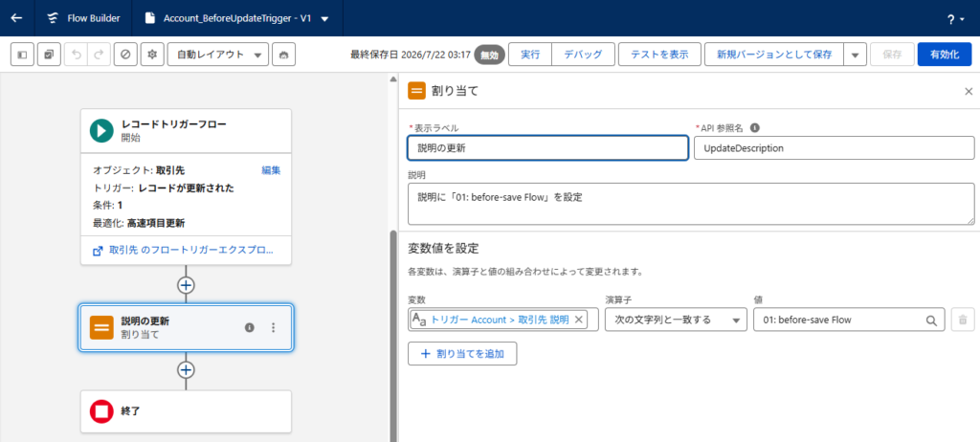Click the Account_BeforeUpdateTrigger document icon
The width and height of the screenshot is (980, 442).
(150, 18)
